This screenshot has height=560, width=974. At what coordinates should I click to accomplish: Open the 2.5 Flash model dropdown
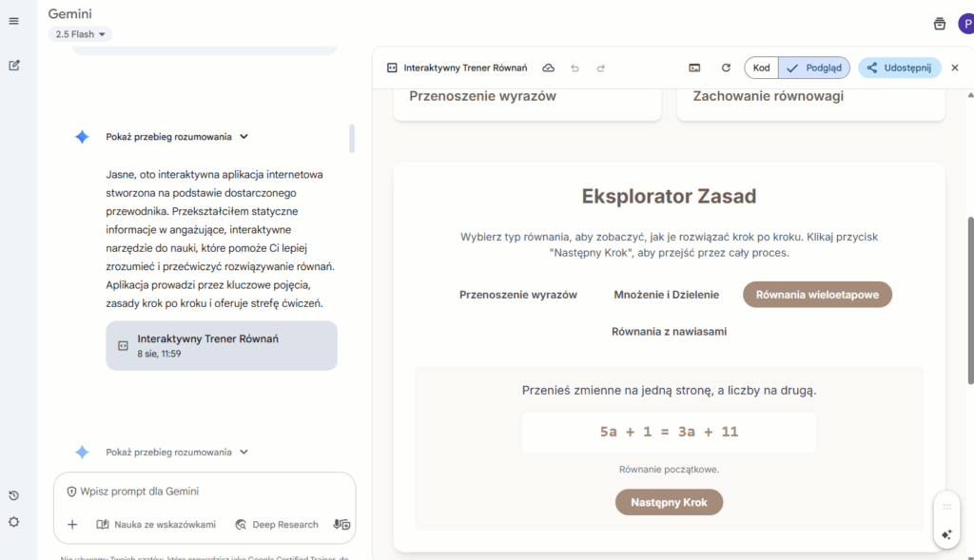[81, 34]
